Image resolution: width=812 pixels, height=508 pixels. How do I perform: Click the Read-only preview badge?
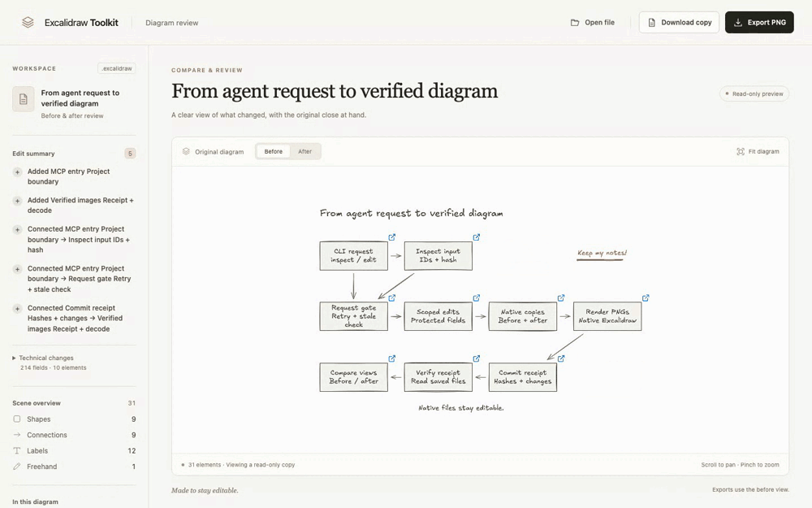tap(754, 93)
